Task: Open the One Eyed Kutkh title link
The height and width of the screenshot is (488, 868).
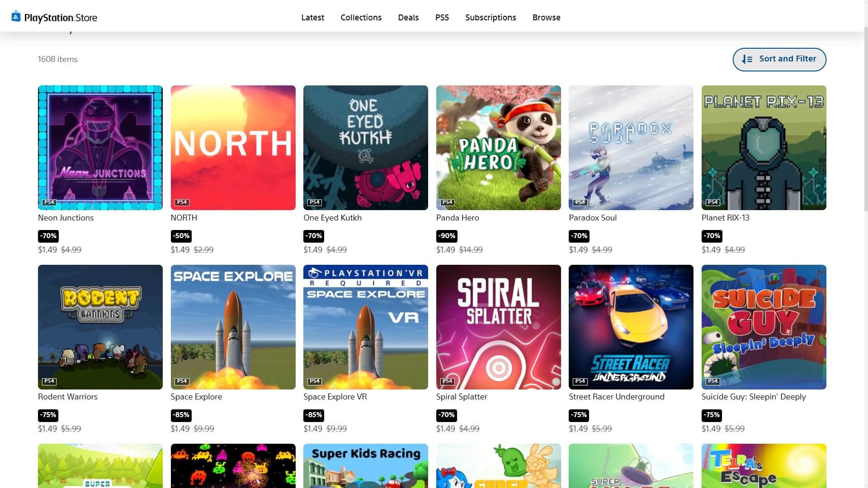Action: [x=332, y=218]
